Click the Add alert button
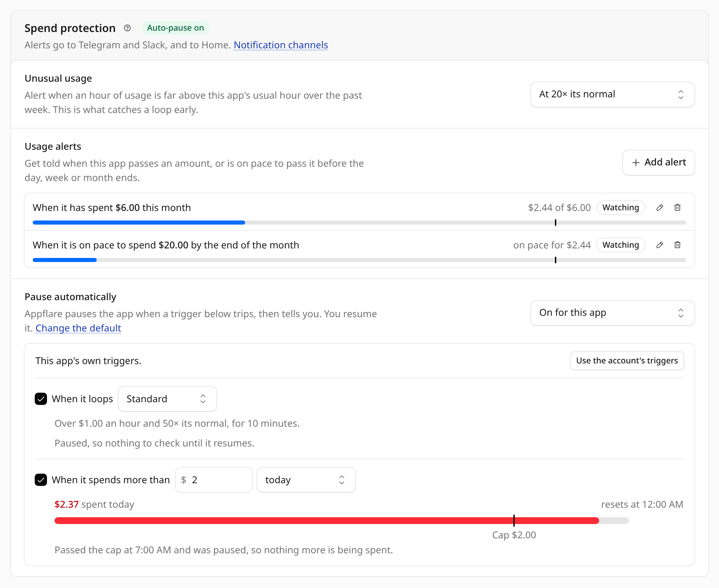Screen dimensions: 719x588 [x=658, y=162]
